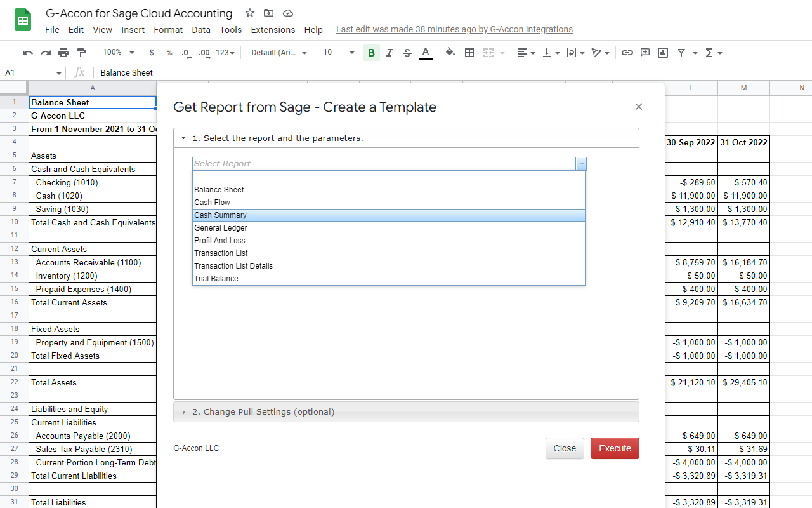Open the Edit menu

click(76, 30)
